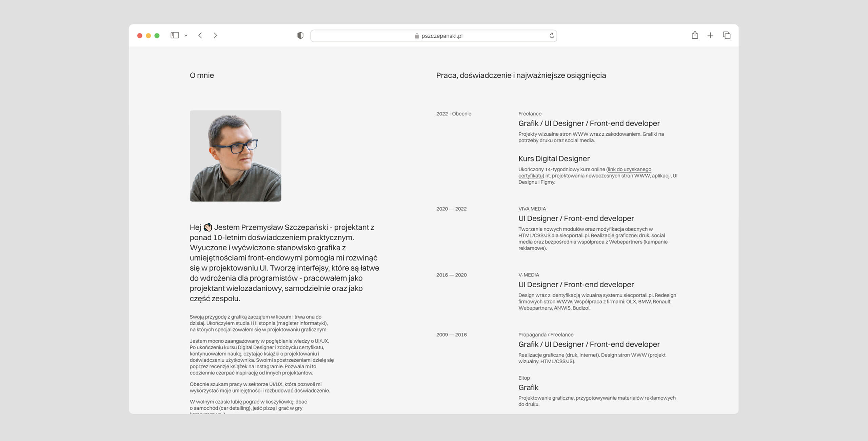Show tab overview icon
Viewport: 868px width, 441px height.
(727, 35)
